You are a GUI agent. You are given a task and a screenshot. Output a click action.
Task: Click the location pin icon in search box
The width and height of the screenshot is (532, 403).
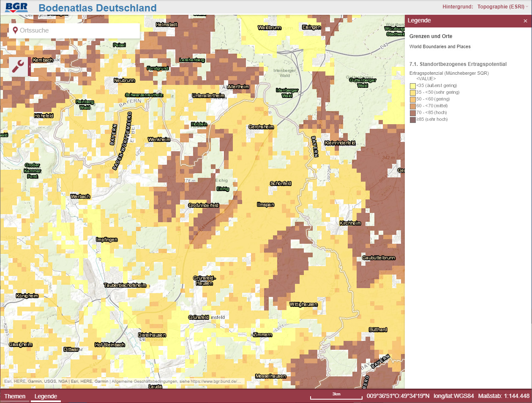15,30
